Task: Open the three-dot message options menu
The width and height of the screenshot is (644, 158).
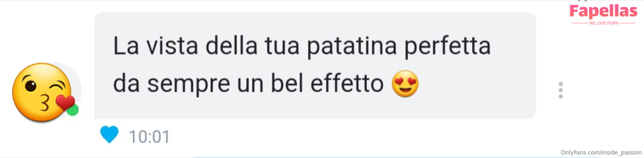Action: [560, 90]
